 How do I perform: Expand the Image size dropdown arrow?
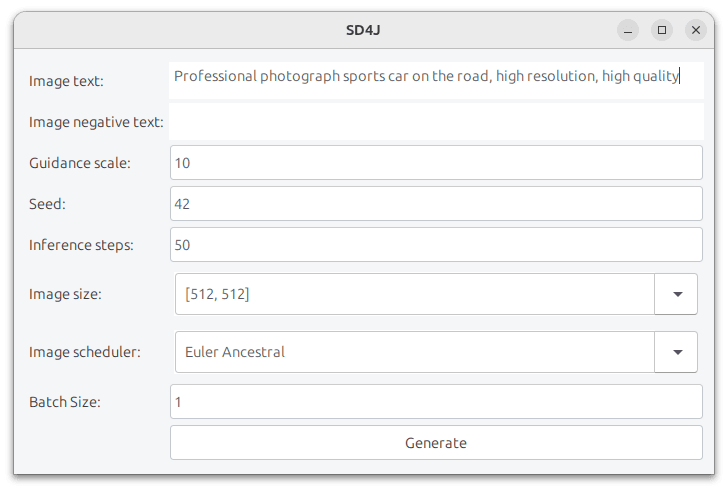point(677,294)
